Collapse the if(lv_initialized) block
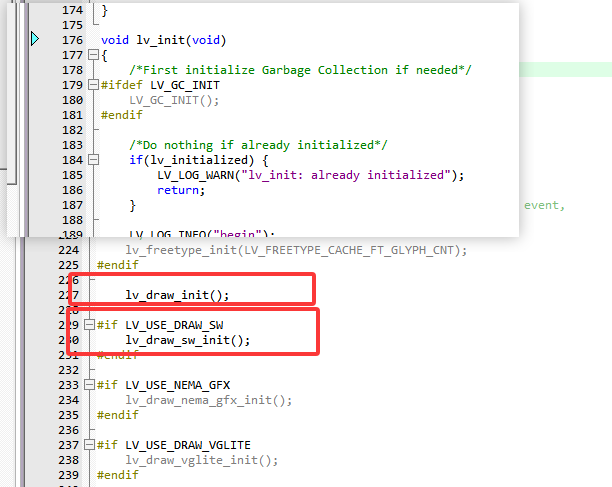Screen dimensions: 612x487 [x=94, y=160]
